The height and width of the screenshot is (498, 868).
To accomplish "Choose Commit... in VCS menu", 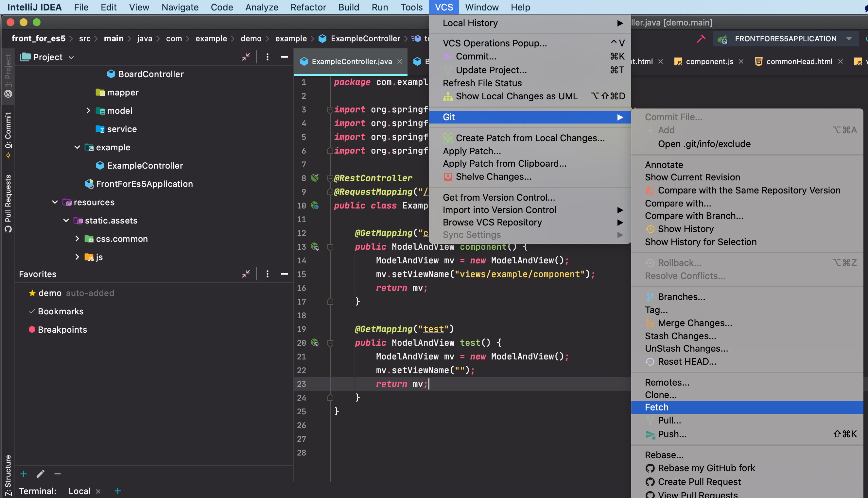I will (x=530, y=56).
